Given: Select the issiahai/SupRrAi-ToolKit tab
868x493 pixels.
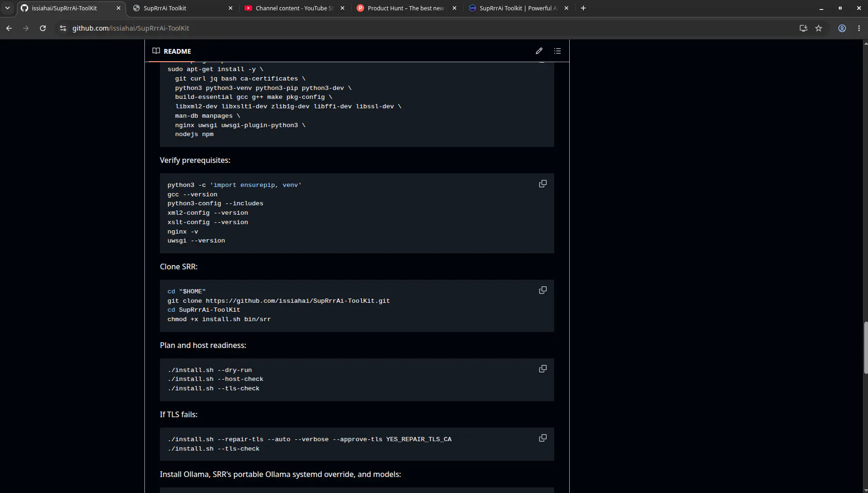Looking at the screenshot, I should [x=71, y=8].
